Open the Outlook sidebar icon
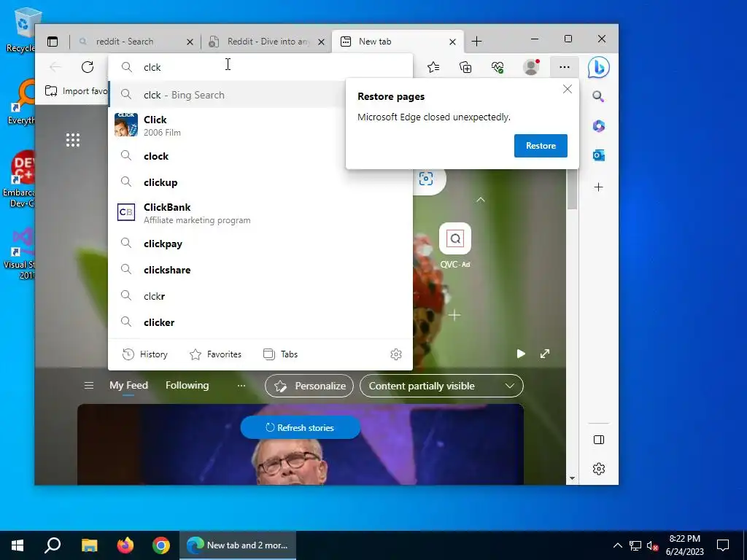Viewport: 747px width, 560px height. (598, 155)
